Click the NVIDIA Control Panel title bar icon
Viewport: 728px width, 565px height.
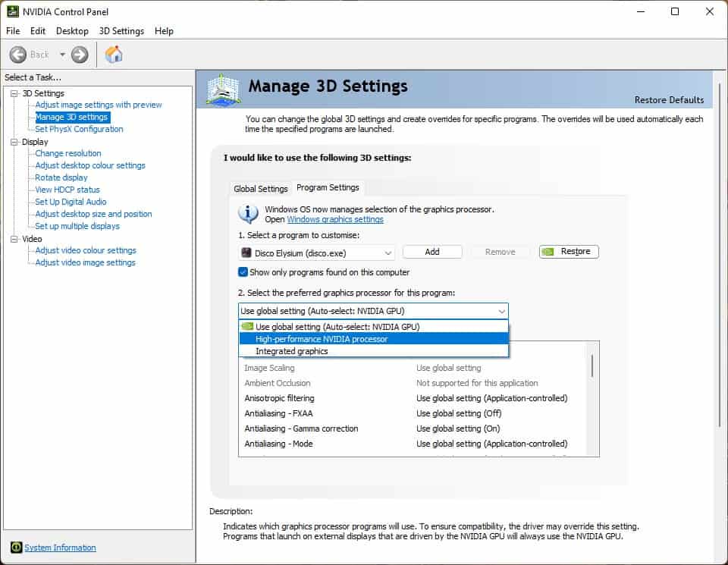11,11
